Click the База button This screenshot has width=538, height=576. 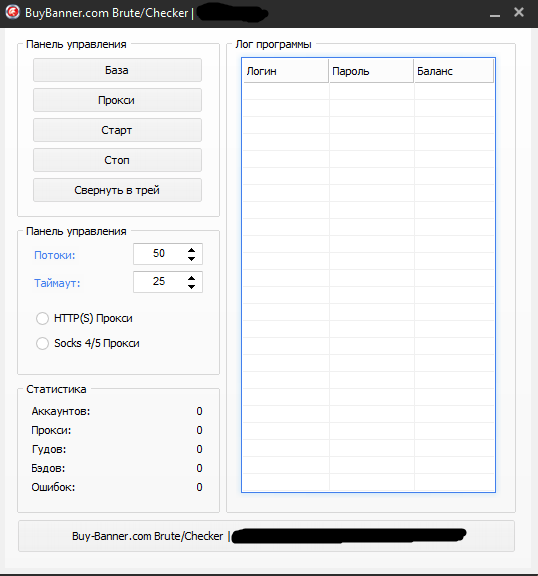(x=117, y=70)
